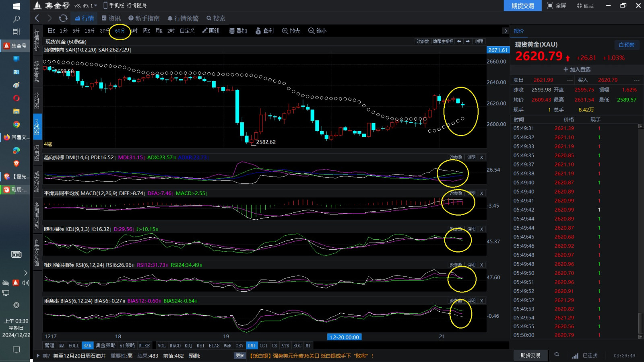Open the 套利 arbitrage tool

click(x=264, y=31)
